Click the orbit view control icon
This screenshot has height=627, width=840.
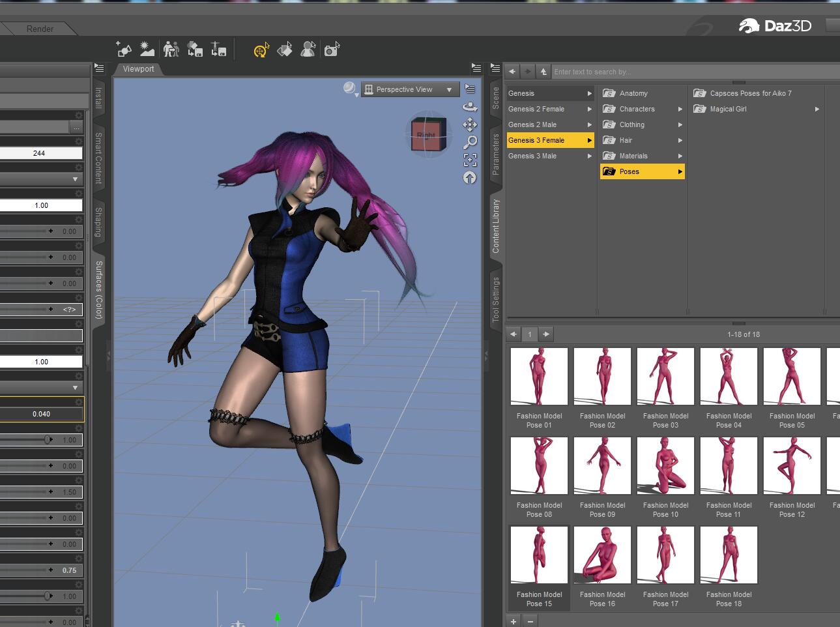pyautogui.click(x=469, y=107)
